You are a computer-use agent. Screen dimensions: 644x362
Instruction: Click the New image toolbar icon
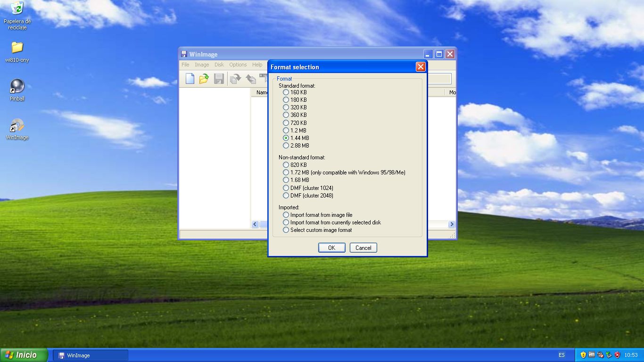pyautogui.click(x=190, y=78)
